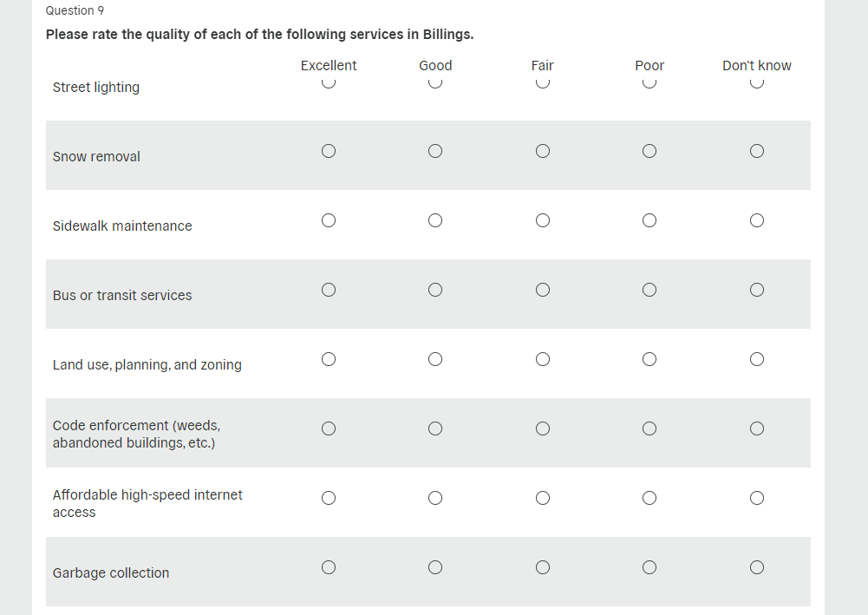868x615 pixels.
Task: Rate Land use, planning, and zoning as Fair
Action: coord(543,358)
